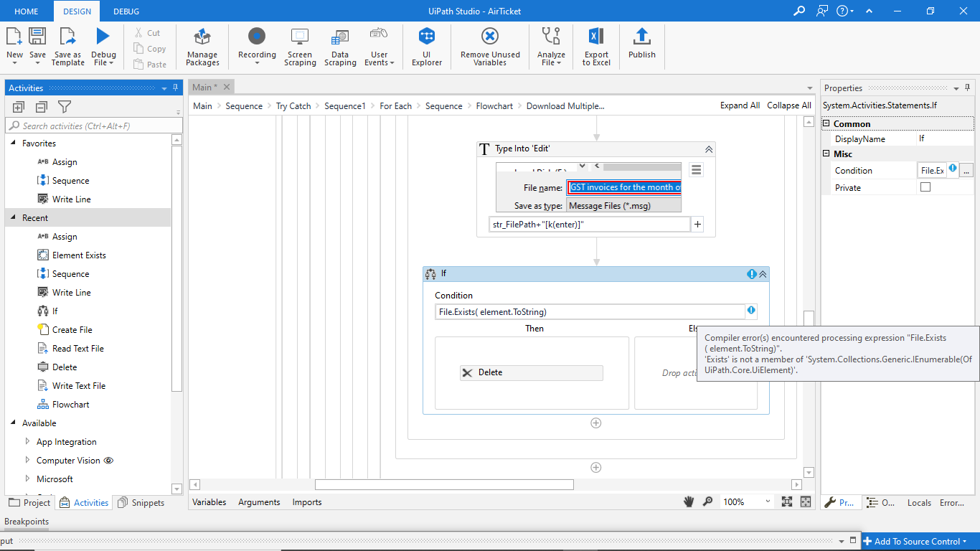This screenshot has width=980, height=551.
Task: Toggle the Private checkbox
Action: (x=925, y=187)
